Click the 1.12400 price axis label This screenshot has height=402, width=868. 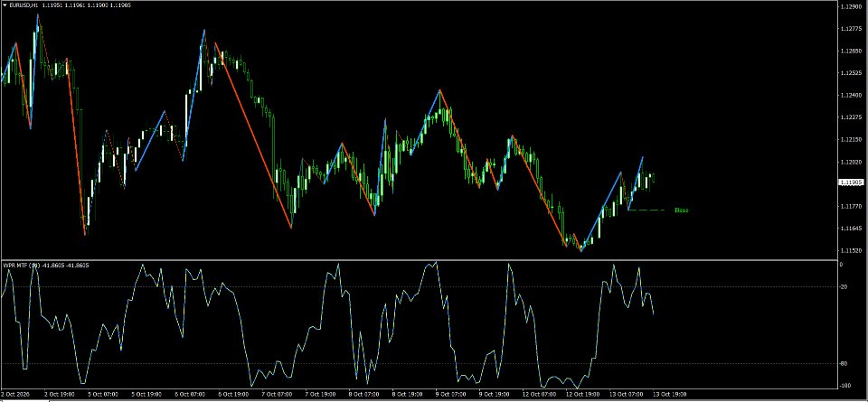pyautogui.click(x=852, y=95)
